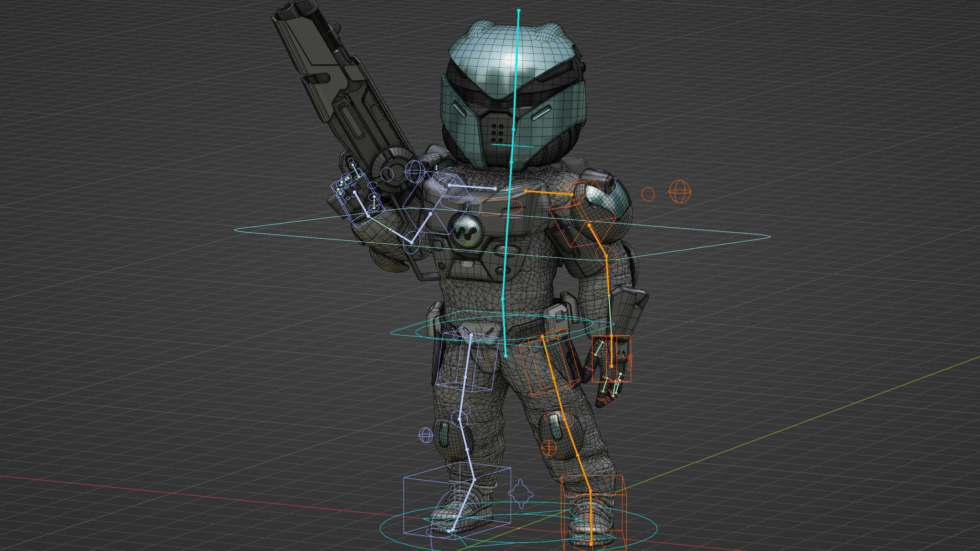This screenshot has width=980, height=551.
Task: Select the purple shoulder bone
Action: click(x=472, y=187)
